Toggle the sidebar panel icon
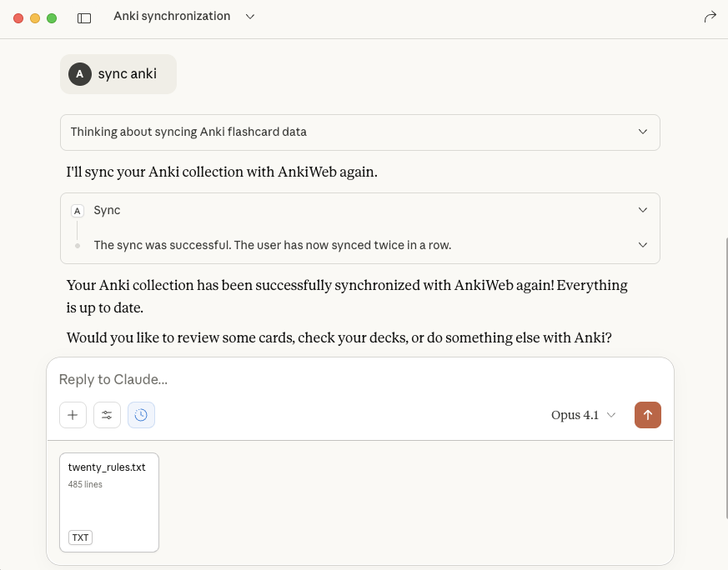Screen dimensions: 728x570 click(84, 17)
